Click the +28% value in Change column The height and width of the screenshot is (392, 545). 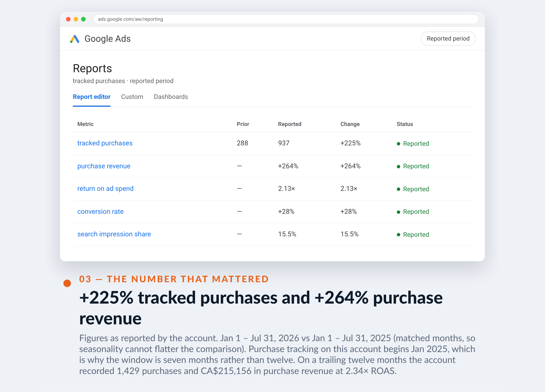click(x=348, y=211)
